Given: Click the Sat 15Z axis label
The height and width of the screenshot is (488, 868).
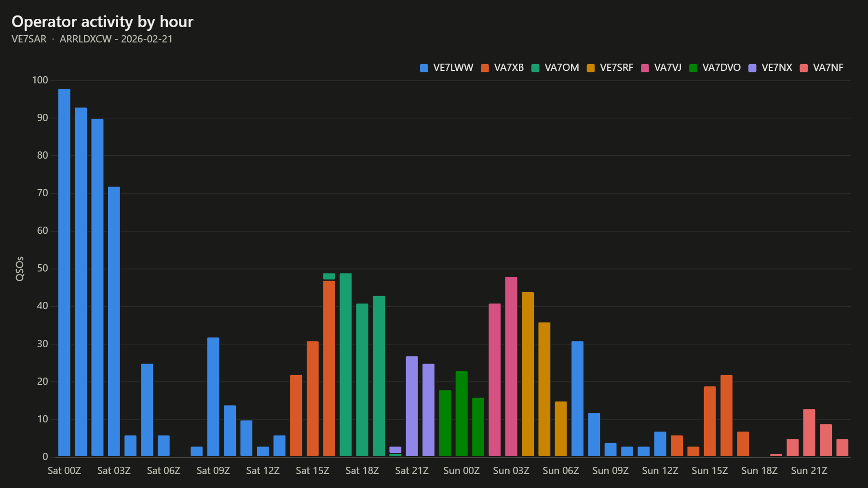Looking at the screenshot, I should [312, 471].
